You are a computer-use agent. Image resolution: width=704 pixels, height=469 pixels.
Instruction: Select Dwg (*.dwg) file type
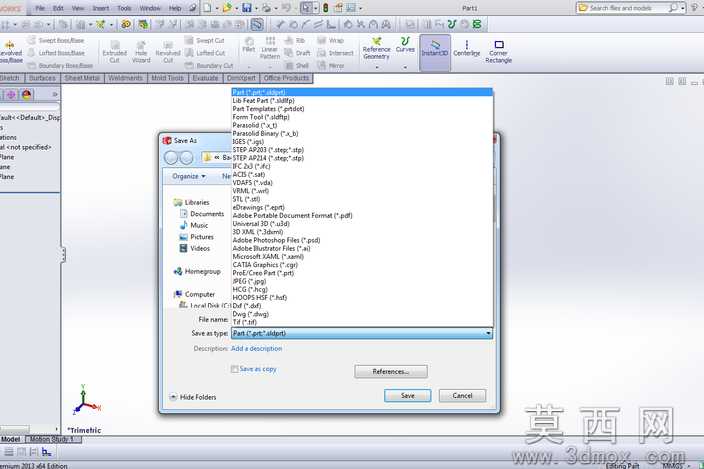click(362, 314)
